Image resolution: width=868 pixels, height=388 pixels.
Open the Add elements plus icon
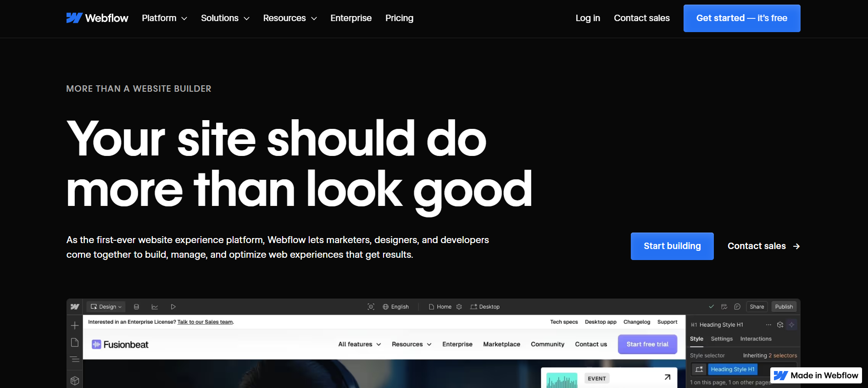(75, 325)
